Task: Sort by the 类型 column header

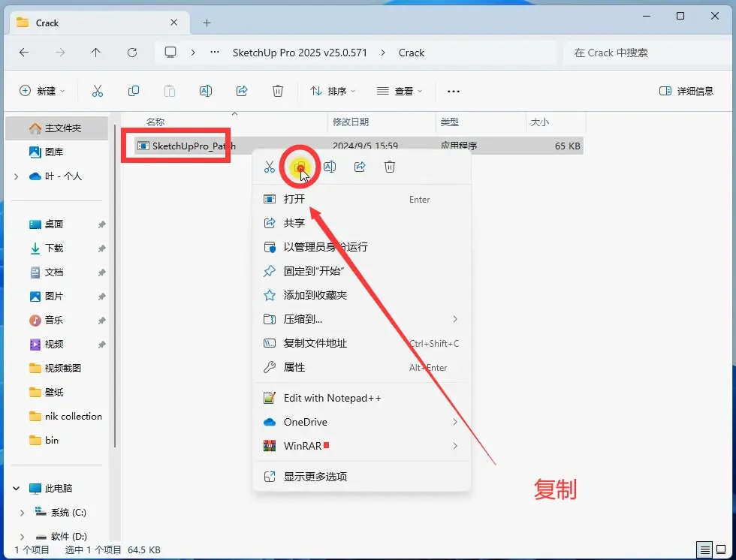Action: coord(450,122)
